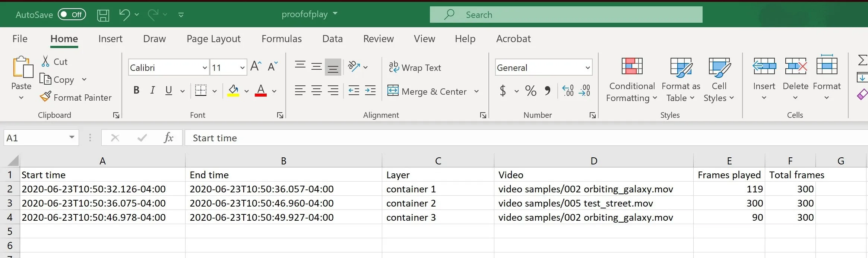
Task: Increase font size with larger A
Action: coord(256,66)
